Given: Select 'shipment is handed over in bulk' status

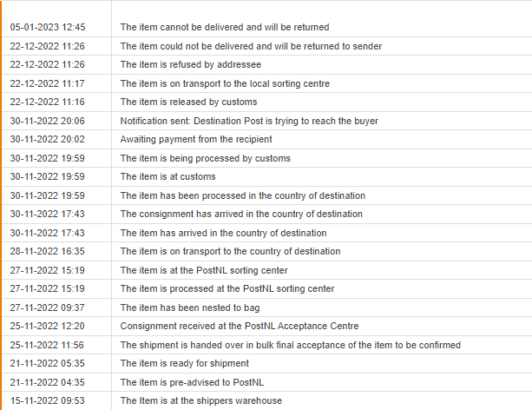Looking at the screenshot, I should pos(291,345).
